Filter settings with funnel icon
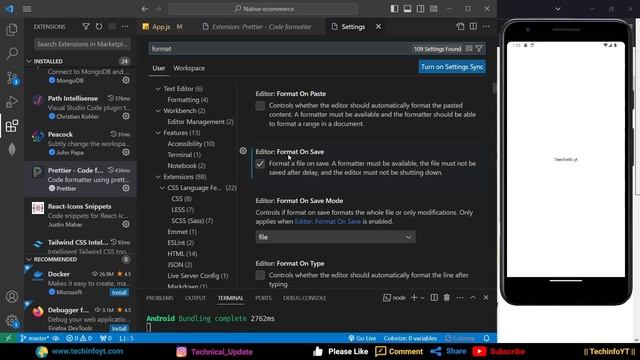Image resolution: width=640 pixels, height=360 pixels. 479,49
